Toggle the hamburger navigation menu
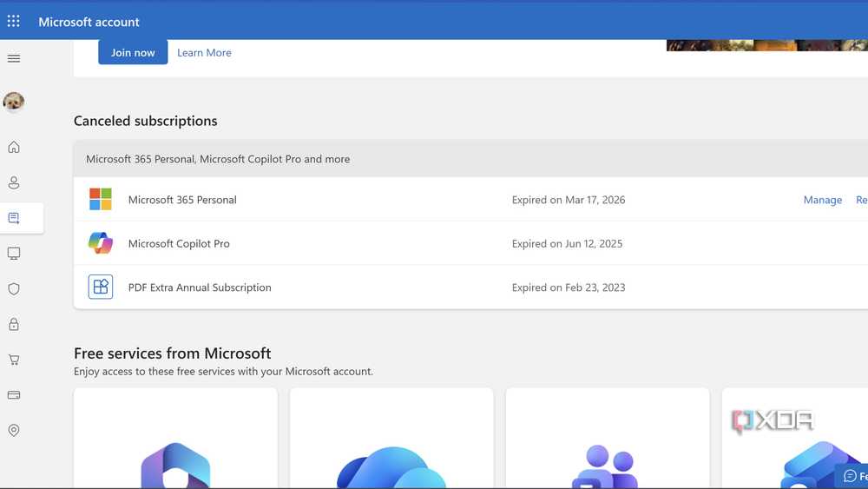 14,58
